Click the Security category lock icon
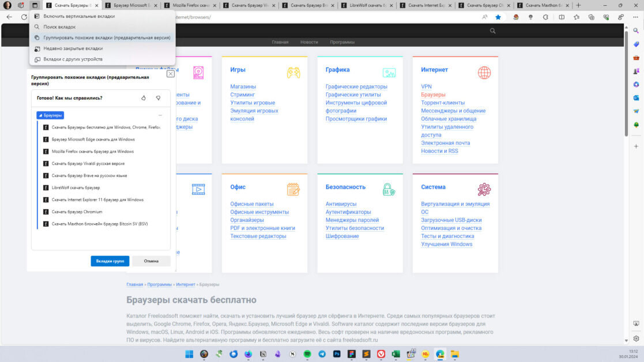Image resolution: width=644 pixels, height=362 pixels. pyautogui.click(x=389, y=190)
